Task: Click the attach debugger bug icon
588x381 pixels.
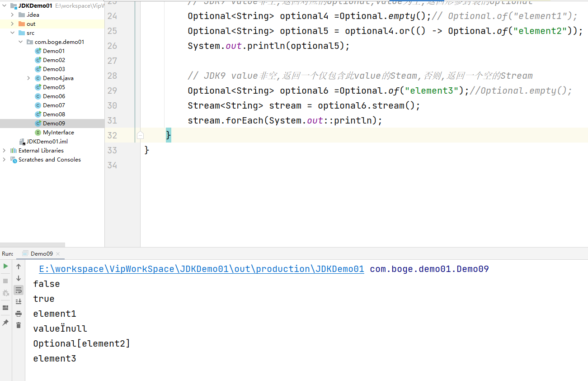Action: pyautogui.click(x=5, y=293)
